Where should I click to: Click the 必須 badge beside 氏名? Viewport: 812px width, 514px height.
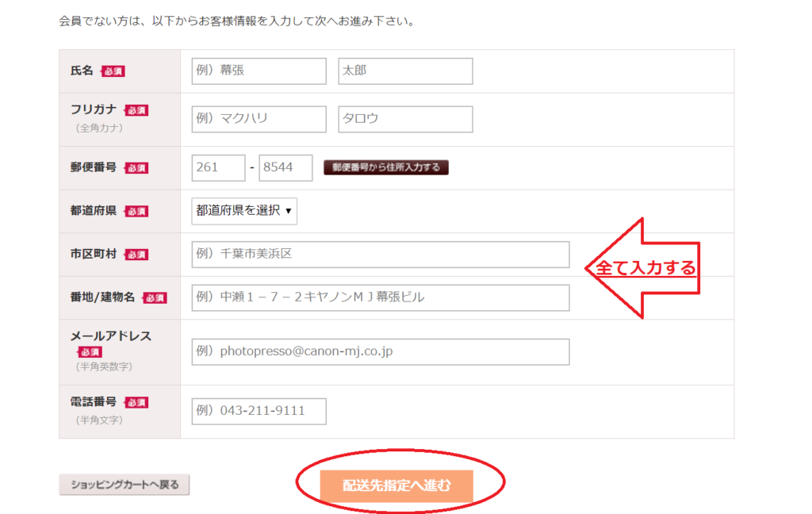(x=113, y=71)
